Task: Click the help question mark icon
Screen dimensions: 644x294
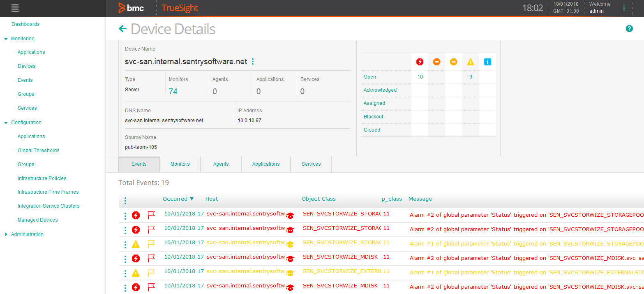Action: click(x=629, y=29)
